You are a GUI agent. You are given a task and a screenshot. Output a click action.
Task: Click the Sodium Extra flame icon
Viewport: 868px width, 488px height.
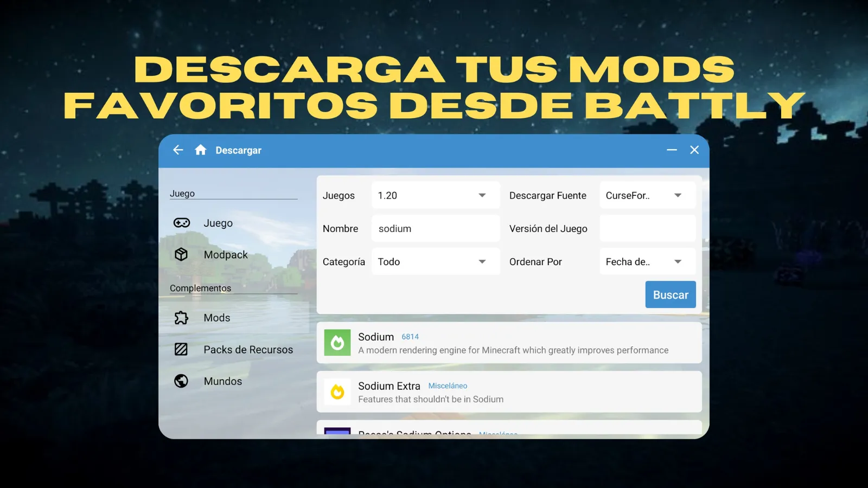coord(337,392)
